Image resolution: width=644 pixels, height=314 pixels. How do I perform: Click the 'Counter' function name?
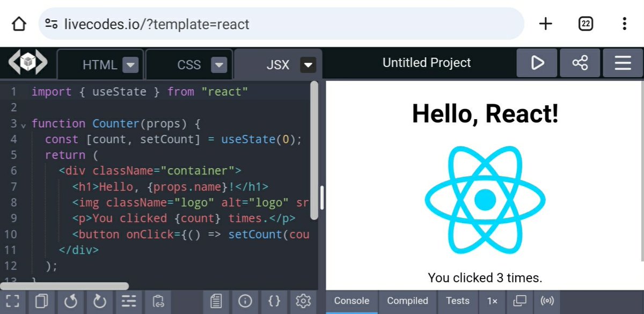116,123
